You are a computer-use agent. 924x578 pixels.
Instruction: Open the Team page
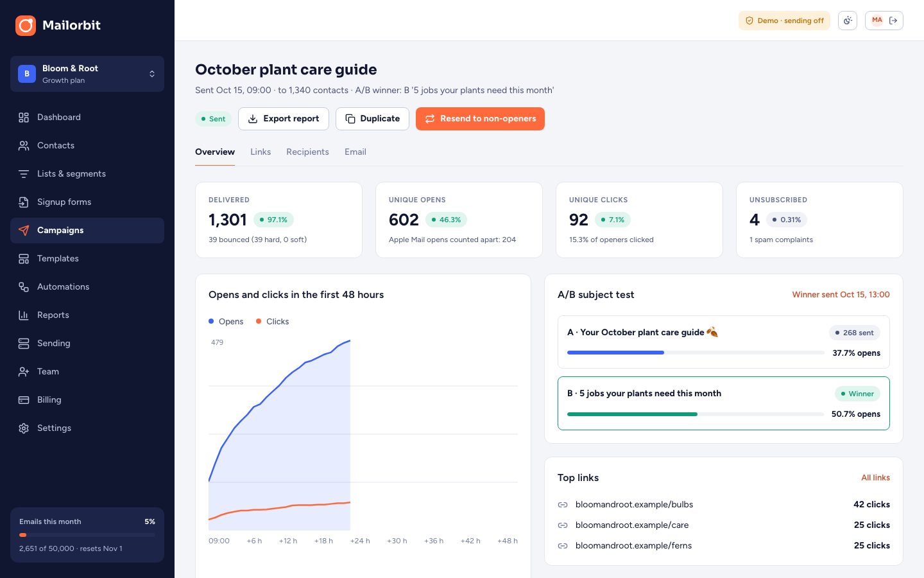(x=87, y=372)
